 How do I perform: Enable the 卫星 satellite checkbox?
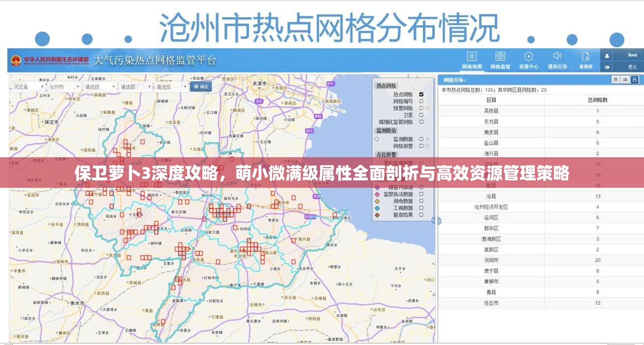click(x=421, y=115)
